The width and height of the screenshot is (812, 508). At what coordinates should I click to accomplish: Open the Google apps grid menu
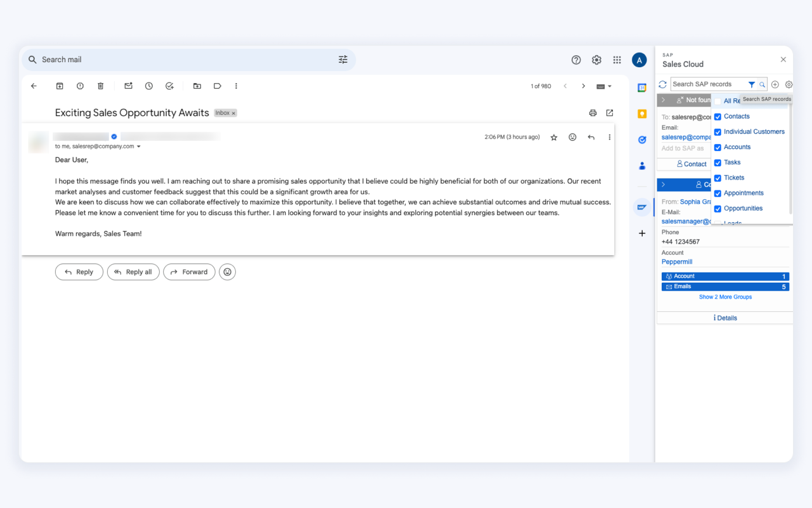coord(617,60)
